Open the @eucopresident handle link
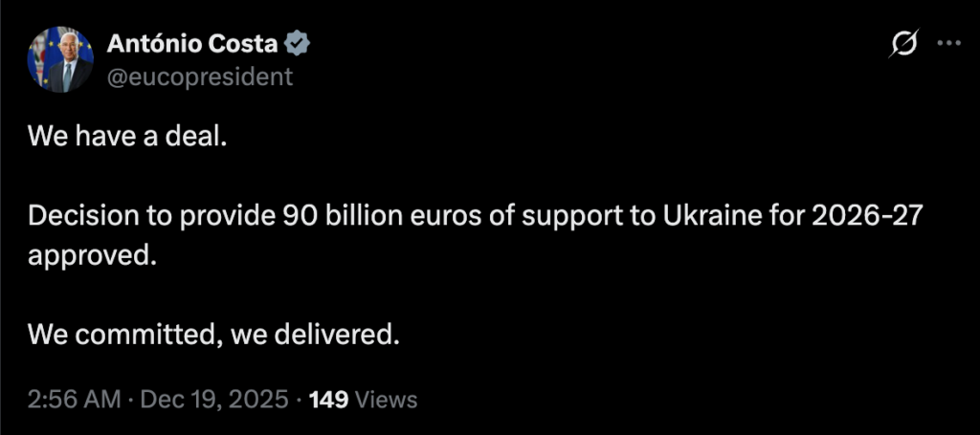Screen dimensions: 980x435 coord(199,76)
